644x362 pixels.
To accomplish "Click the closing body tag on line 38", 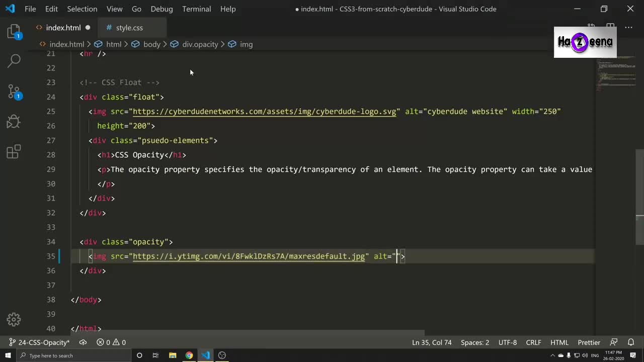I will pos(86,300).
